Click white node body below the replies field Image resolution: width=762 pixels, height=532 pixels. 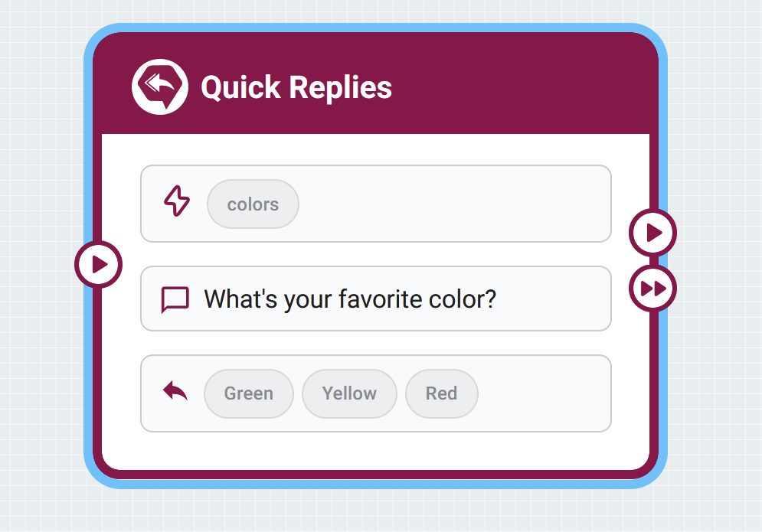(x=375, y=450)
